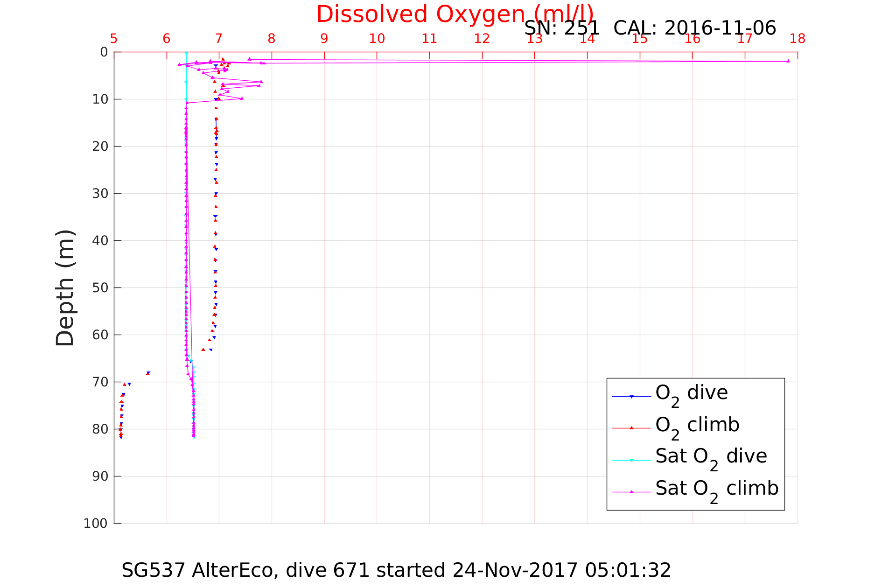The height and width of the screenshot is (588, 882).
Task: Click x-axis tick label 11
Action: click(x=429, y=39)
